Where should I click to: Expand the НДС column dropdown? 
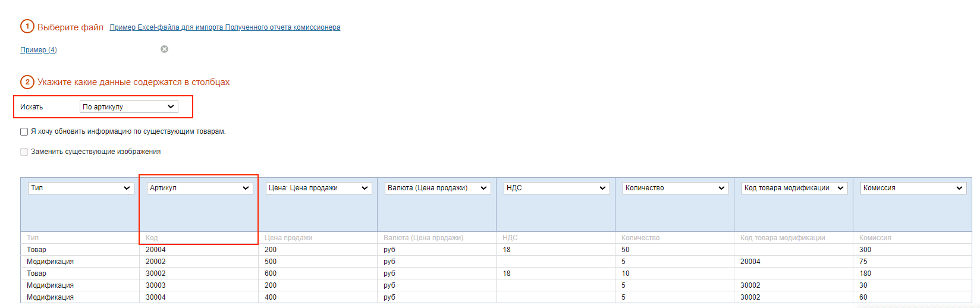[x=556, y=188]
